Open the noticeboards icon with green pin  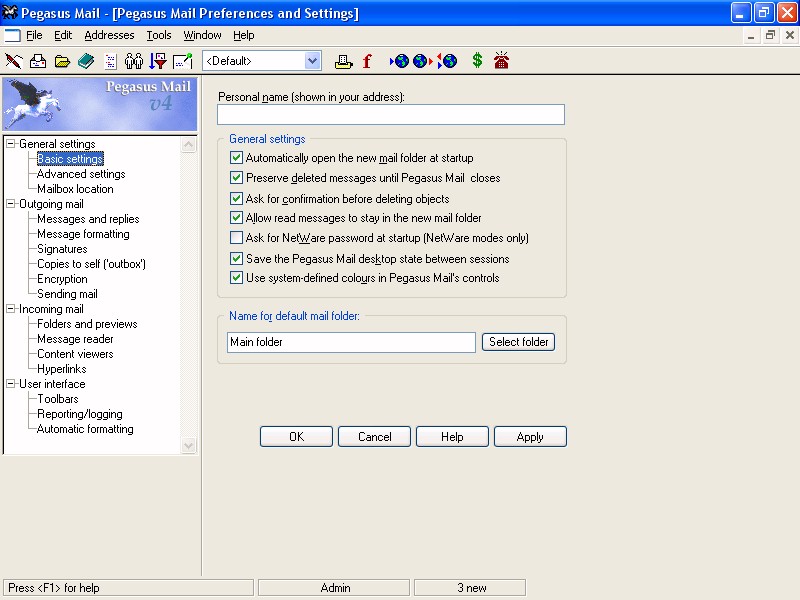(x=183, y=61)
